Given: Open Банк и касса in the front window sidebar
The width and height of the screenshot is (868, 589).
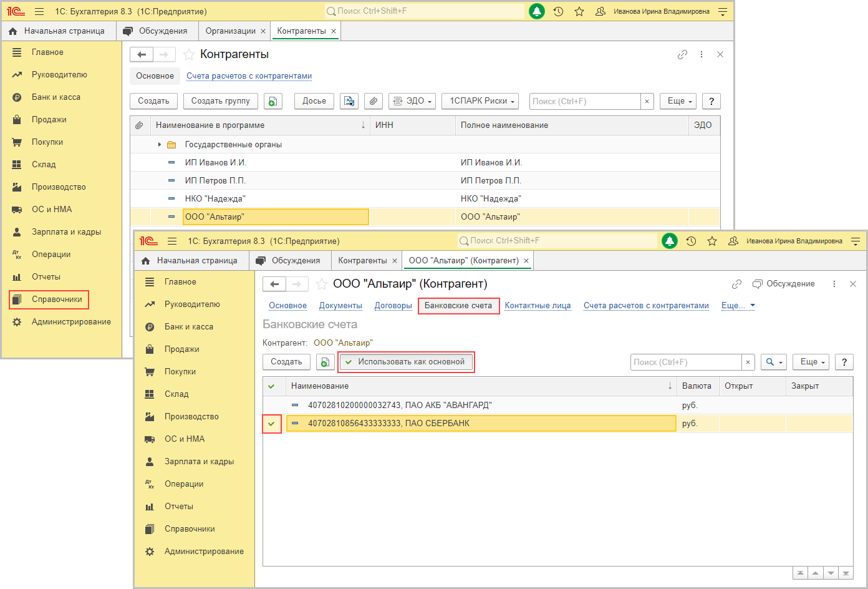Looking at the screenshot, I should point(188,327).
